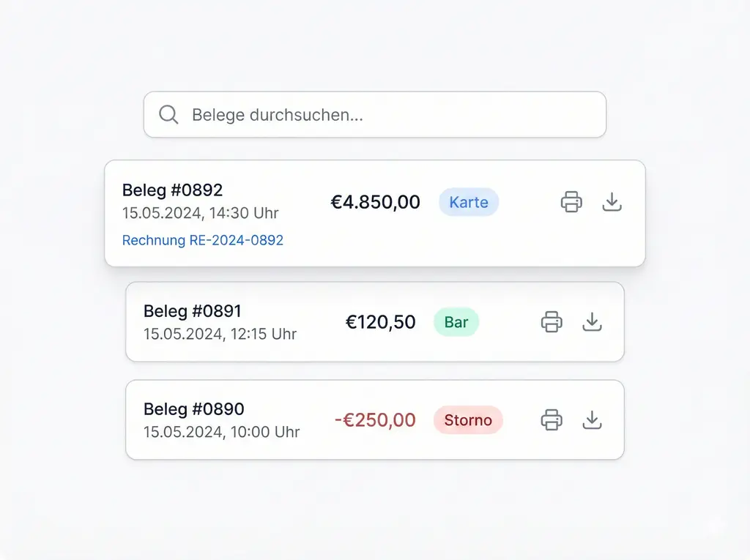Click the blue Karte payment badge
750x560 pixels.
coord(469,202)
